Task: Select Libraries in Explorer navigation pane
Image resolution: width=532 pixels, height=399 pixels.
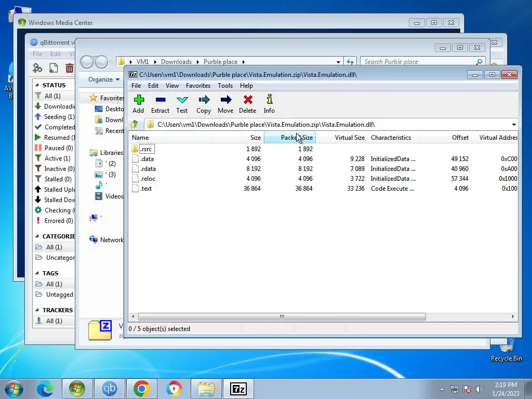Action: click(x=111, y=153)
